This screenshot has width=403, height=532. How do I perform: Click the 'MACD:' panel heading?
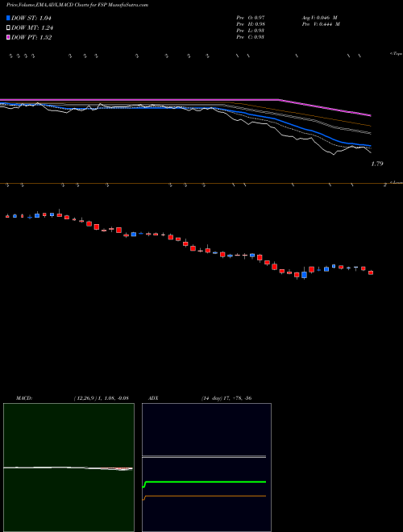tap(24, 398)
